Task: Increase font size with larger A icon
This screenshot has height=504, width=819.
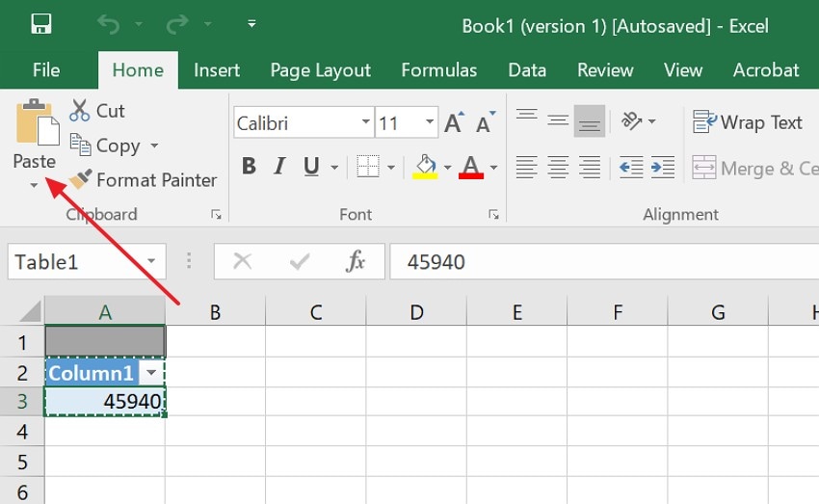Action: (x=453, y=123)
